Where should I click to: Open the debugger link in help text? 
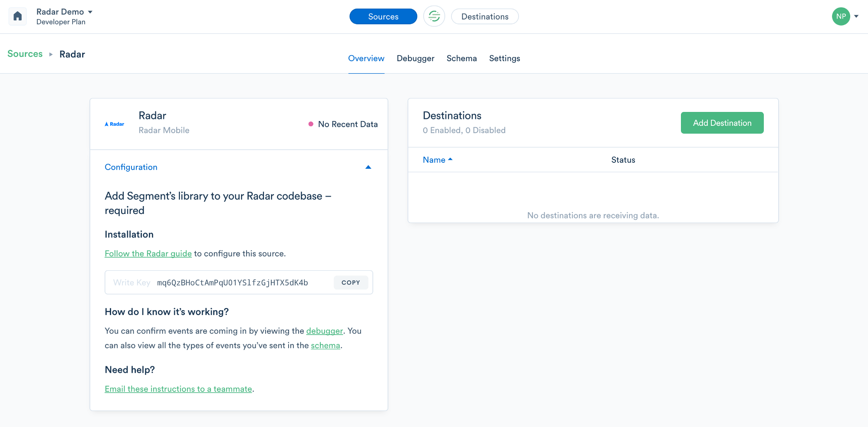[x=325, y=331]
